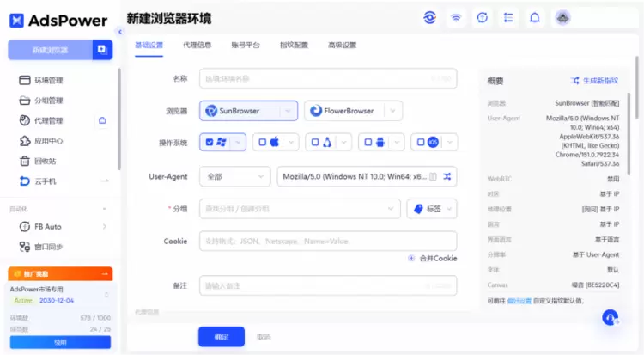The image size is (644, 355).
Task: Click the shopping bag icon near 代理管理
Action: 102,120
